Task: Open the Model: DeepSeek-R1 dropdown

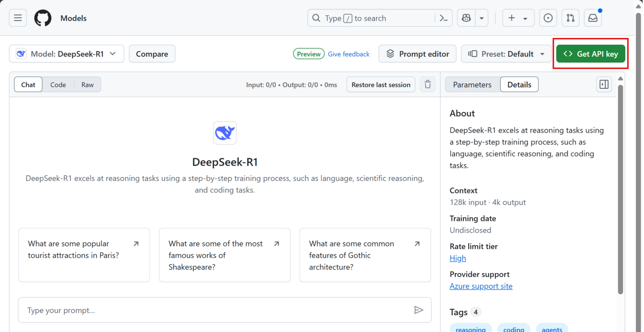Action: (x=66, y=54)
